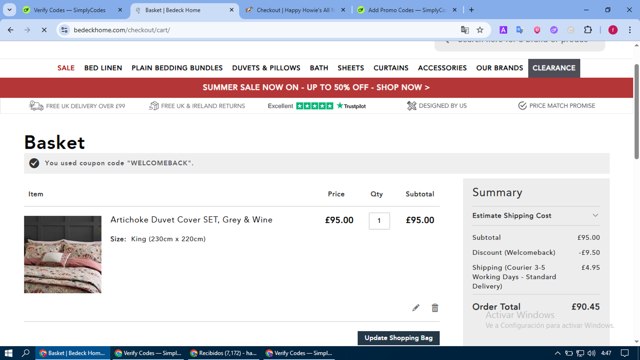Click Update Shopping Bag button
The width and height of the screenshot is (640, 360).
[398, 338]
